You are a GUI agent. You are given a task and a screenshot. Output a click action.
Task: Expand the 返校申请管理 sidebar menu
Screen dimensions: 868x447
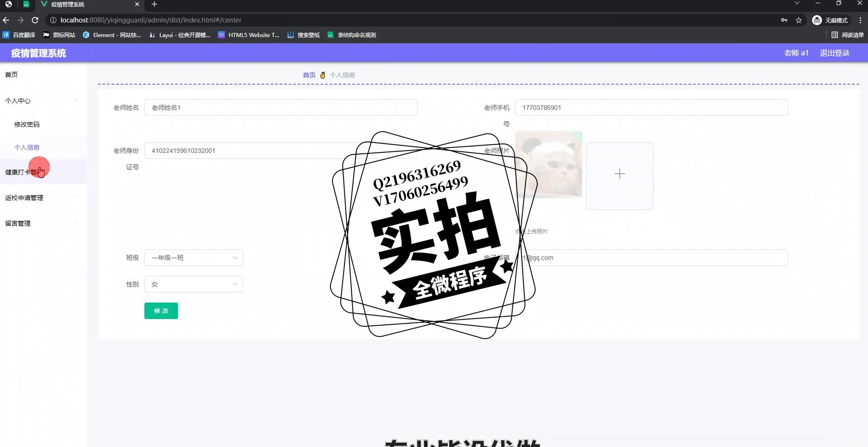click(x=43, y=198)
